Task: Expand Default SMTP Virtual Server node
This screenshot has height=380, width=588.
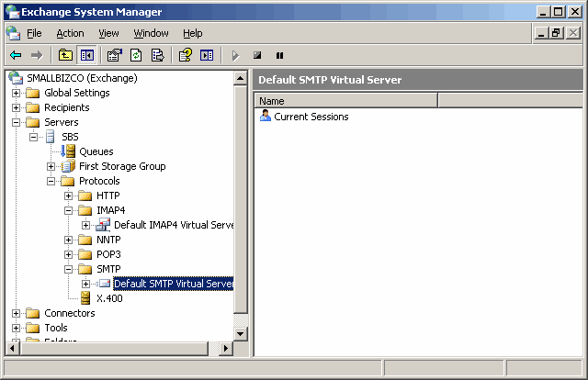Action: [85, 284]
